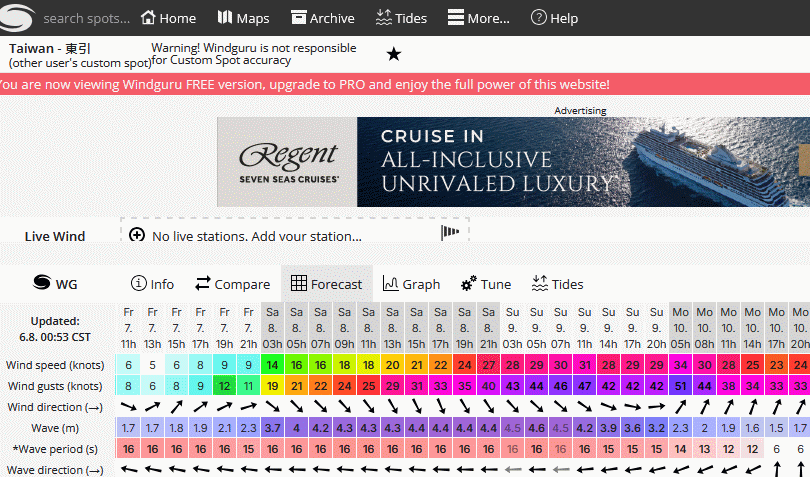
Task: Open the Home menu item
Action: pyautogui.click(x=168, y=18)
